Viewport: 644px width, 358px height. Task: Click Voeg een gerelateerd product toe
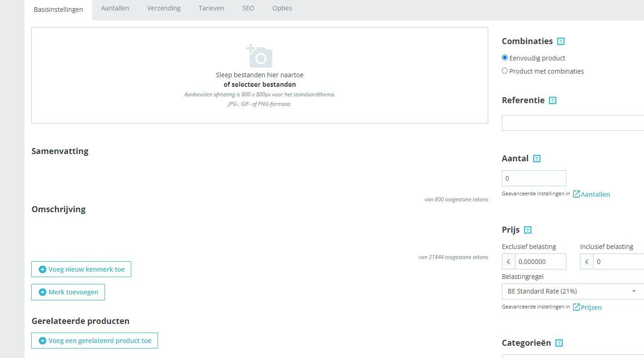pyautogui.click(x=94, y=341)
